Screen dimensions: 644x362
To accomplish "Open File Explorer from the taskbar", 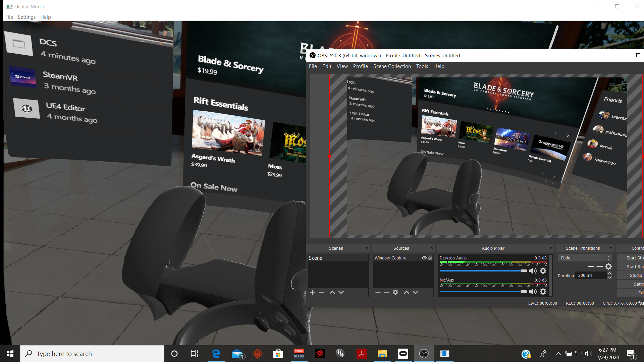I will point(382,354).
